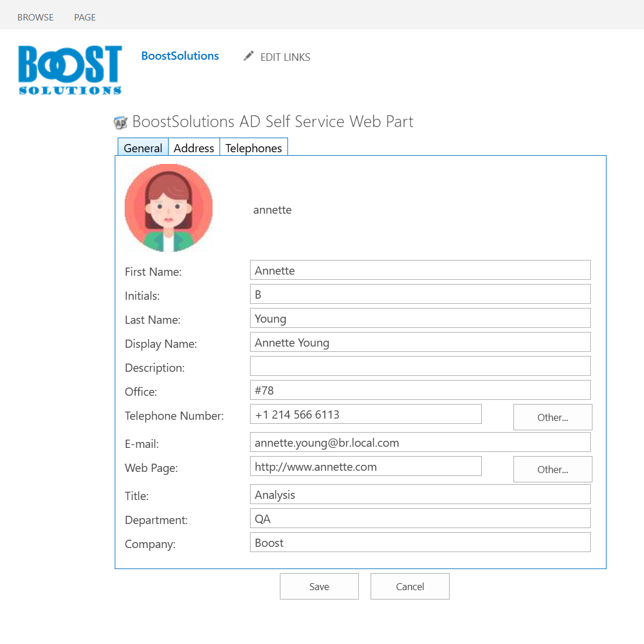The height and width of the screenshot is (644, 644).
Task: Click the First Name field containing Annette
Action: coord(420,270)
